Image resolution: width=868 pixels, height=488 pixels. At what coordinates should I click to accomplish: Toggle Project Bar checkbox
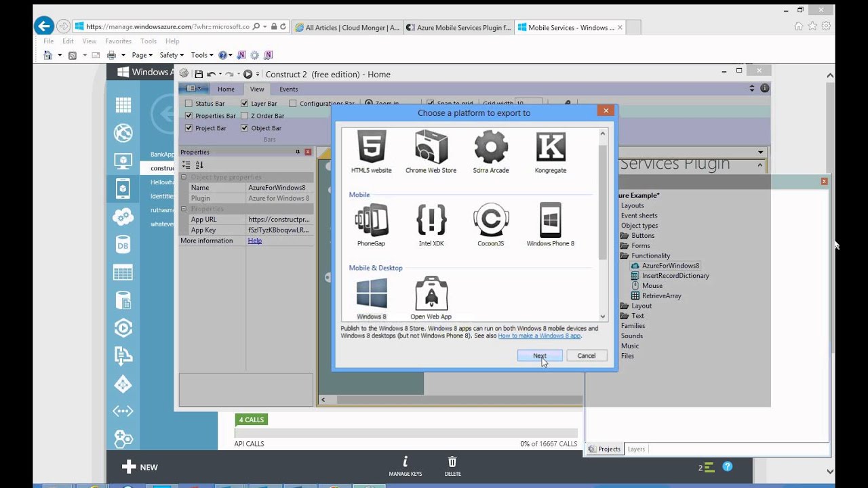189,128
